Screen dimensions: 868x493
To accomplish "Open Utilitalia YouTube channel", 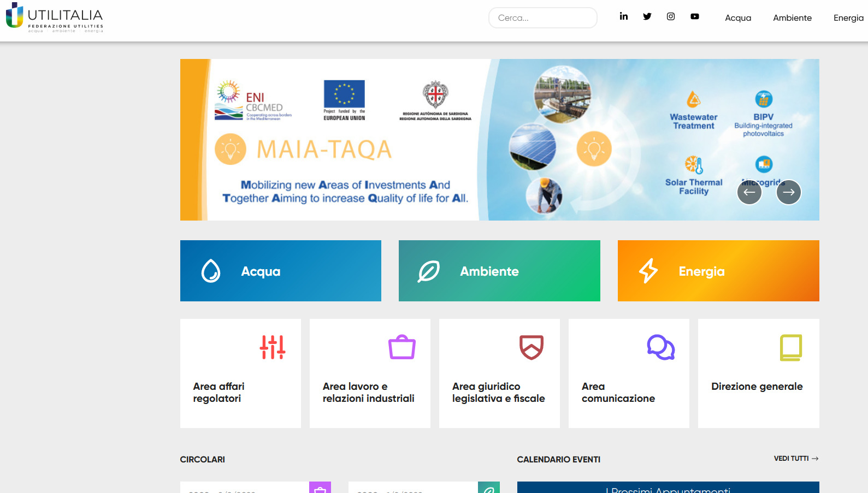I will coord(695,16).
